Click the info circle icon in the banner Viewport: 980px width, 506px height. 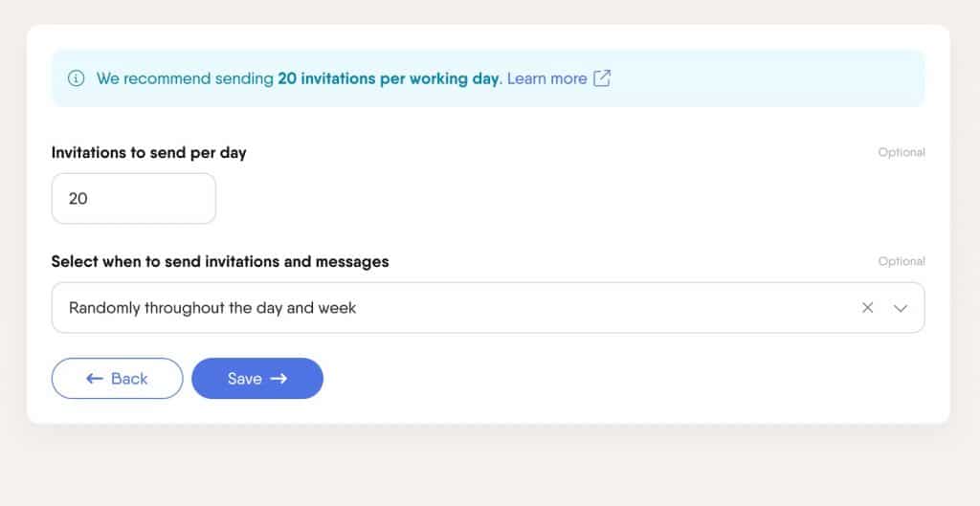(77, 78)
